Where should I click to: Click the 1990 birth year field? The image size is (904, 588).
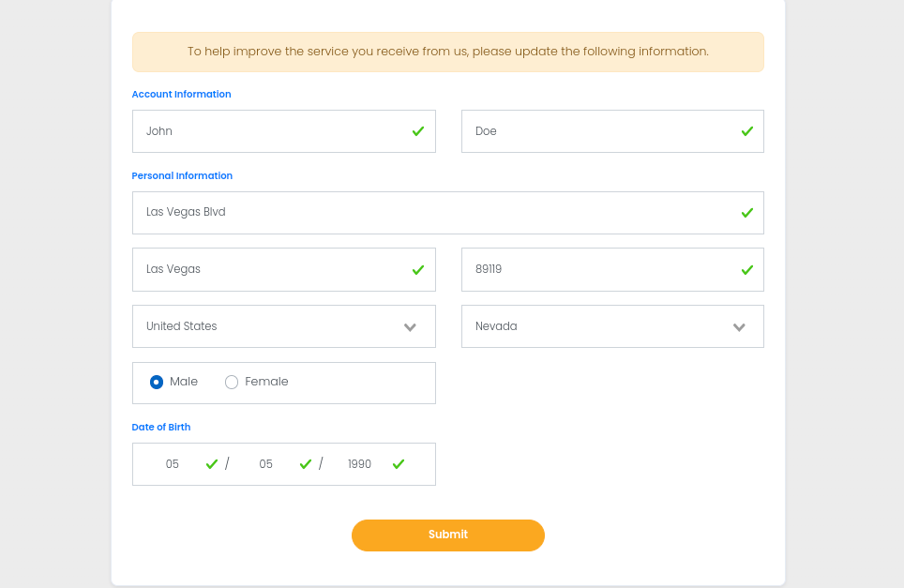(359, 463)
